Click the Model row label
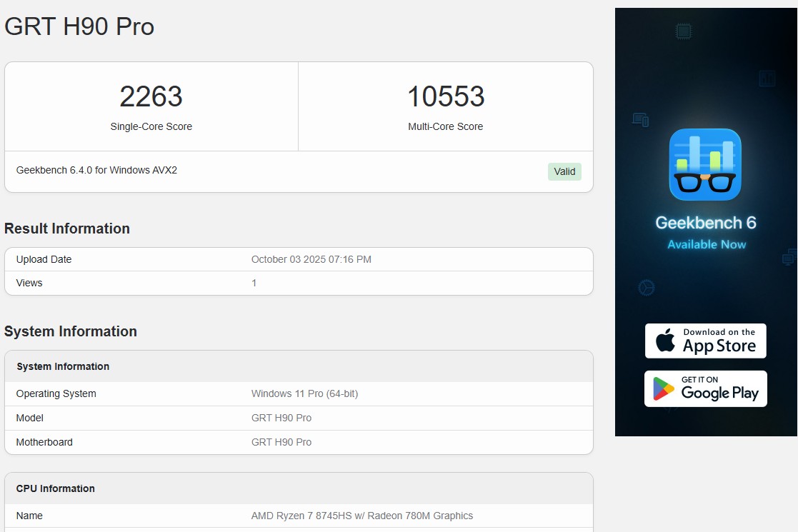 point(29,418)
